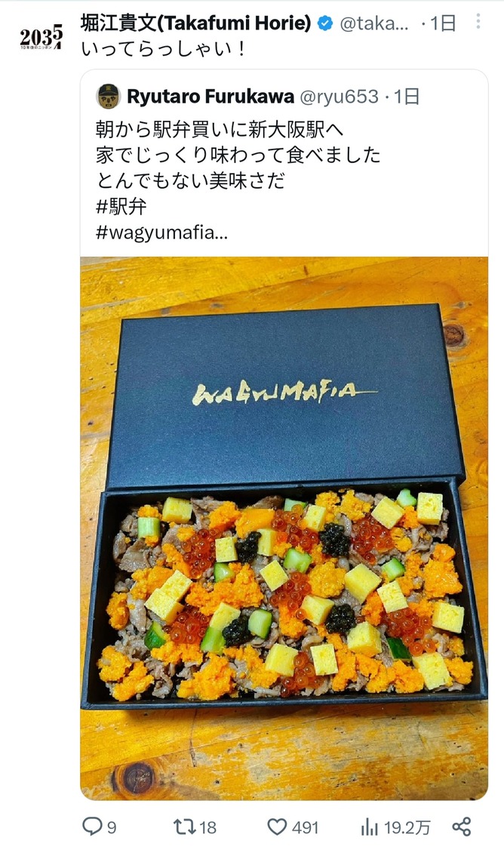The image size is (504, 850).
Task: Open 堀江貴文(Takafumi Horie) profile name
Action: (196, 23)
